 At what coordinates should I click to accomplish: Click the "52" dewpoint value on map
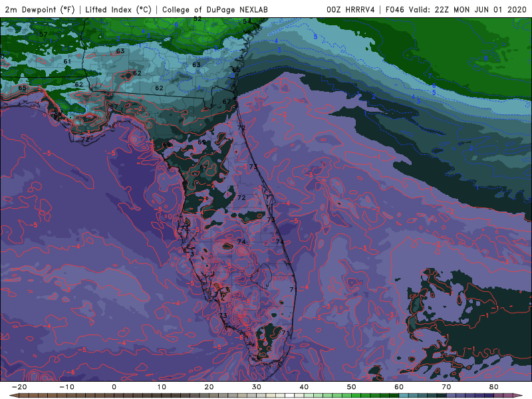198,19
